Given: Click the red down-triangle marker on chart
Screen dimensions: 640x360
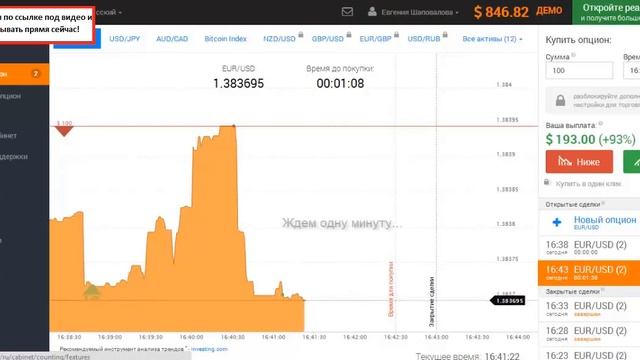Looking at the screenshot, I should click(64, 131).
